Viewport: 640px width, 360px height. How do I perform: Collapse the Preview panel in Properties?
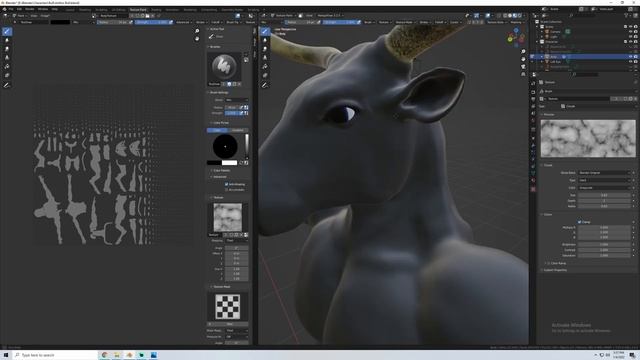(x=549, y=115)
